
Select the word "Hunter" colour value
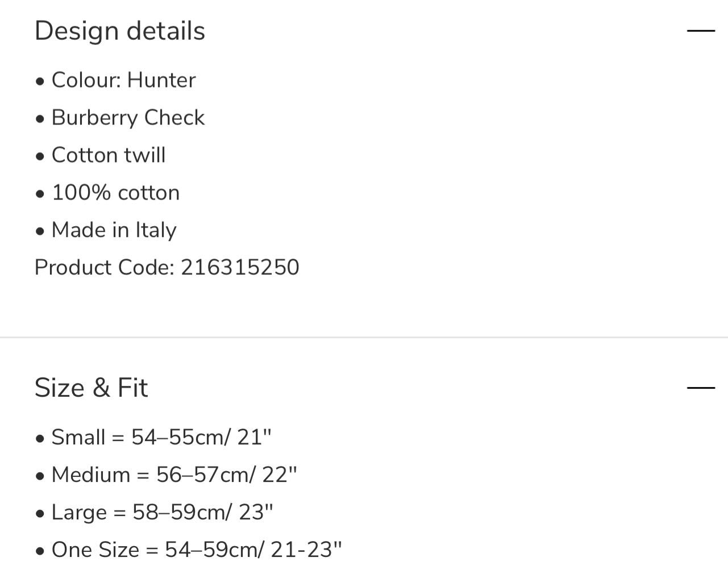(x=161, y=80)
